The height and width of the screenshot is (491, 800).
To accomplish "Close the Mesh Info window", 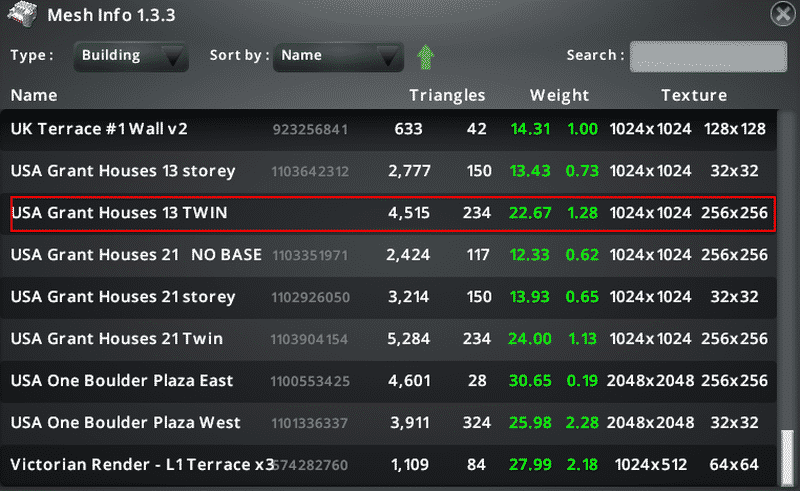I will [x=782, y=14].
